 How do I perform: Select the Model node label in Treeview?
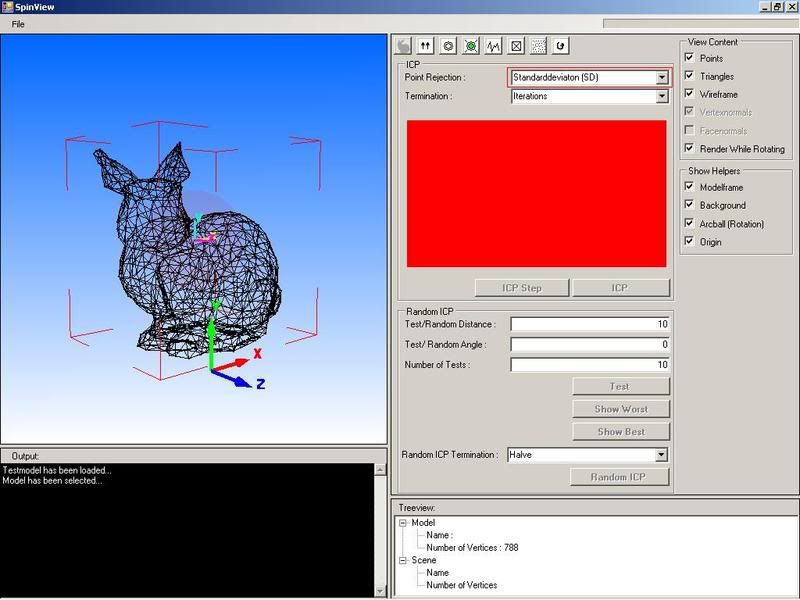click(423, 523)
